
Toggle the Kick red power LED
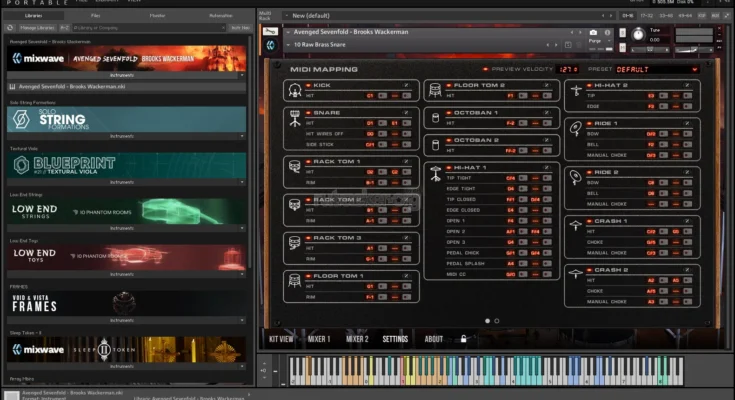[x=308, y=85]
